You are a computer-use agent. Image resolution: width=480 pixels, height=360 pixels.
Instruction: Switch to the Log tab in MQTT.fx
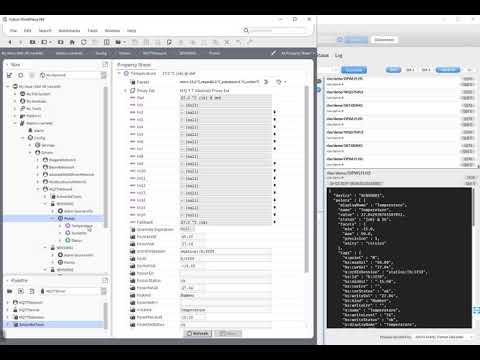[x=339, y=55]
